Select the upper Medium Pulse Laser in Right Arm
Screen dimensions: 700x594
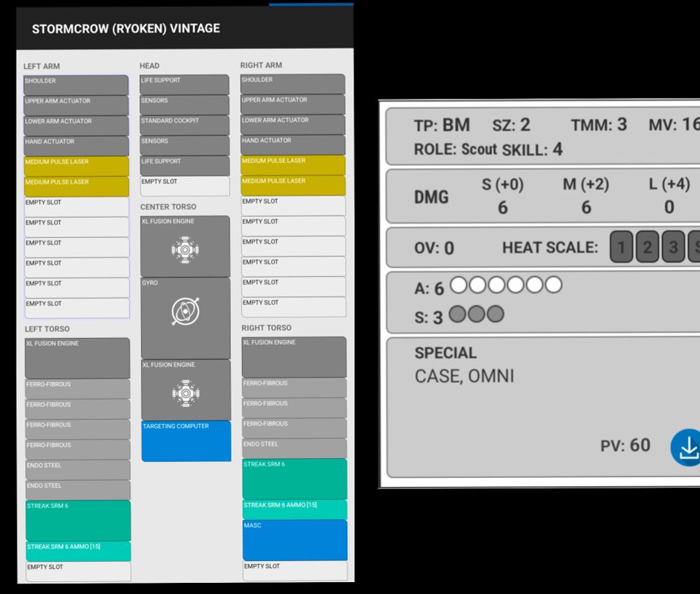293,165
